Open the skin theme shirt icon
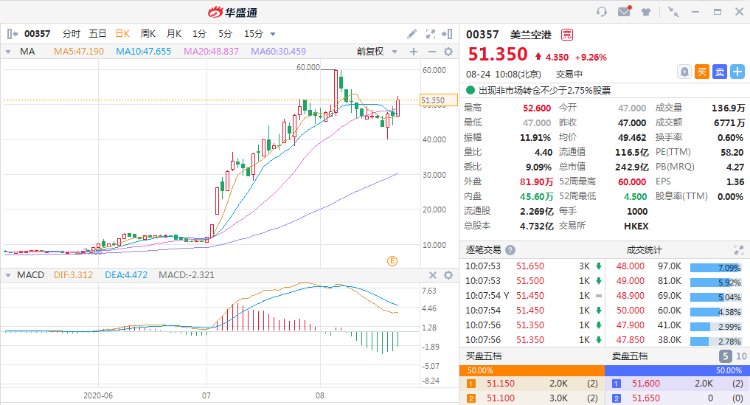The image size is (750, 405). tap(648, 12)
